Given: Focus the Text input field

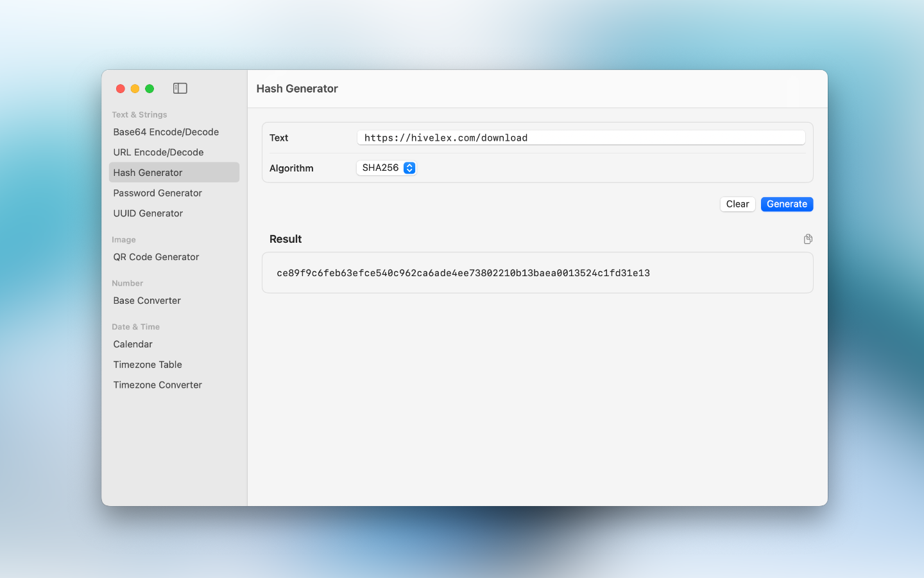Looking at the screenshot, I should coord(581,137).
